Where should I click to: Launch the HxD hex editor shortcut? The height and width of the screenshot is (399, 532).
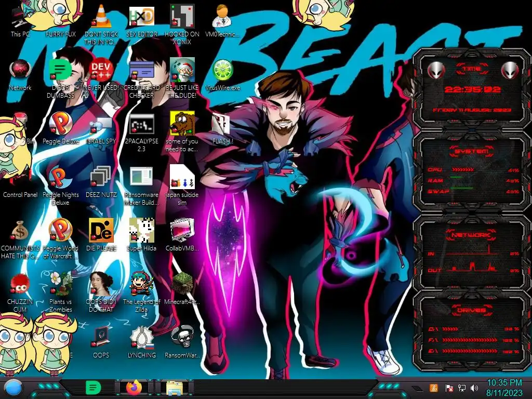point(141,21)
